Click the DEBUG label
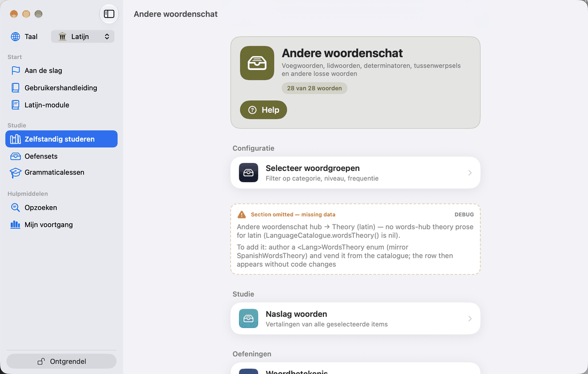The width and height of the screenshot is (588, 374). [464, 214]
